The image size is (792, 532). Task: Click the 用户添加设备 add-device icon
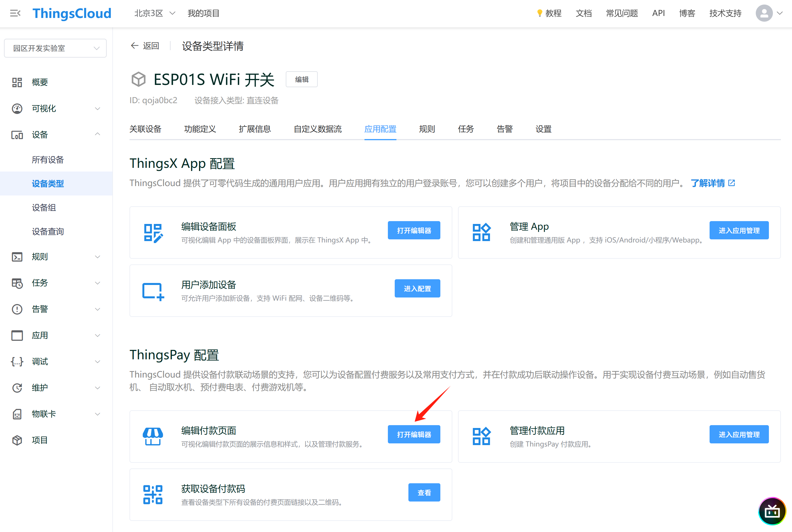(153, 292)
